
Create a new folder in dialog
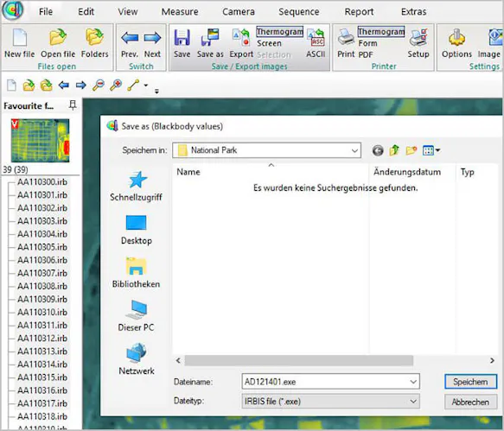tap(411, 150)
